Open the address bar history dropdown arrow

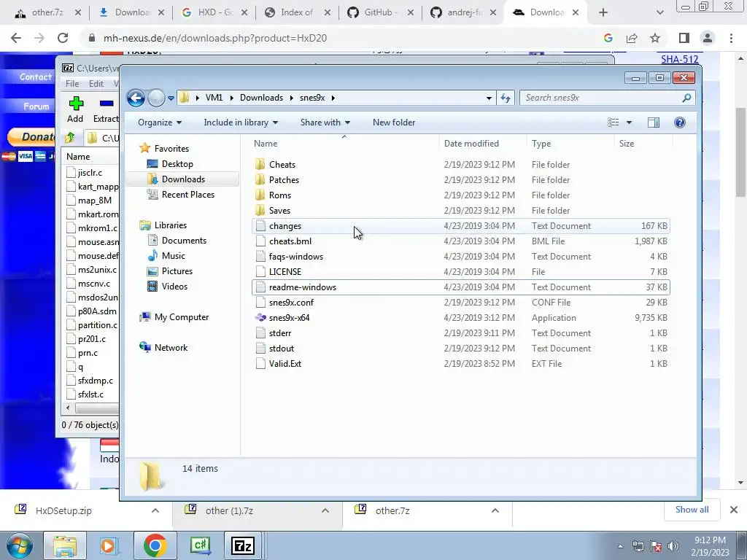[x=489, y=98]
